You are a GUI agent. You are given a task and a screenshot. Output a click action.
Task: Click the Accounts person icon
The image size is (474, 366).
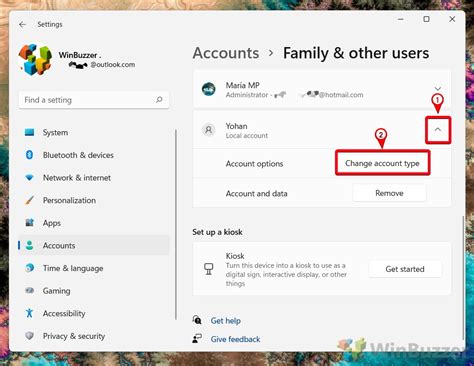pyautogui.click(x=30, y=245)
